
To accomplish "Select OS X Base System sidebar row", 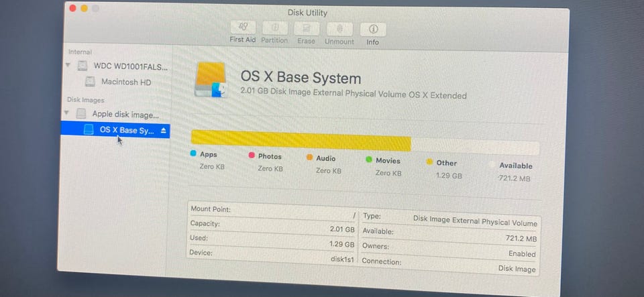I will click(115, 130).
